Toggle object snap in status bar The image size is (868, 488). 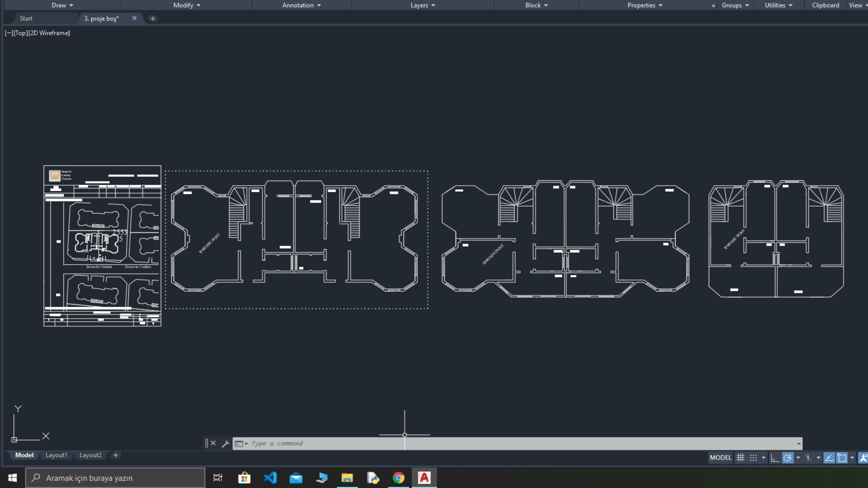[842, 458]
